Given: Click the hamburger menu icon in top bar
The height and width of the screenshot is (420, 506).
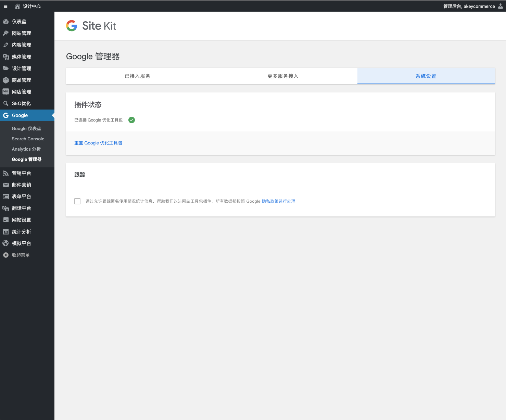Looking at the screenshot, I should tap(5, 6).
